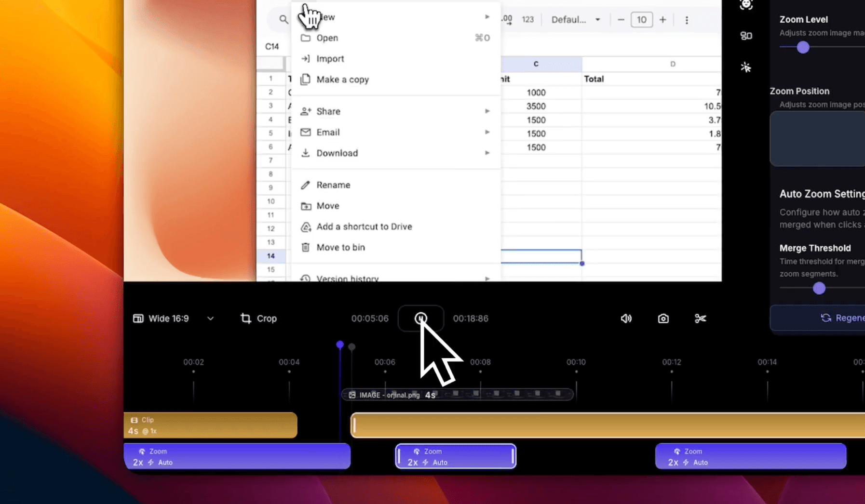Click the Crop tool

tap(258, 318)
